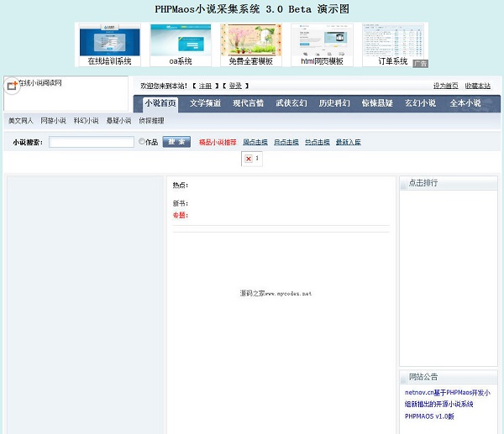Click the 注册 register link
The height and width of the screenshot is (434, 504).
(205, 86)
